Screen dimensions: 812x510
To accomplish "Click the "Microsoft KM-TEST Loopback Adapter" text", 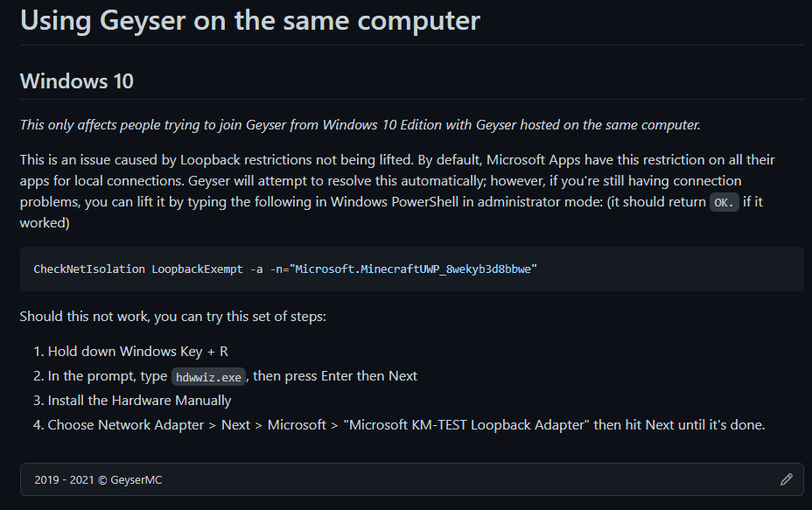I will point(465,425).
